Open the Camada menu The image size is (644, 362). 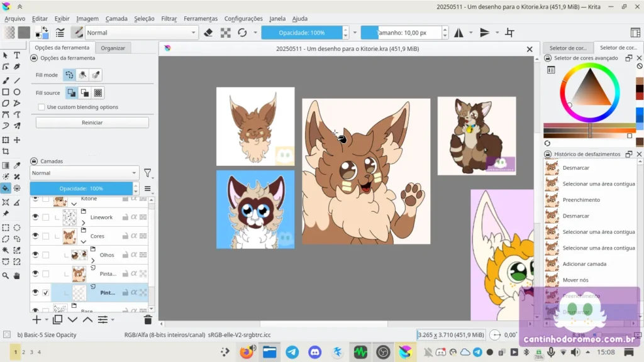(x=116, y=18)
